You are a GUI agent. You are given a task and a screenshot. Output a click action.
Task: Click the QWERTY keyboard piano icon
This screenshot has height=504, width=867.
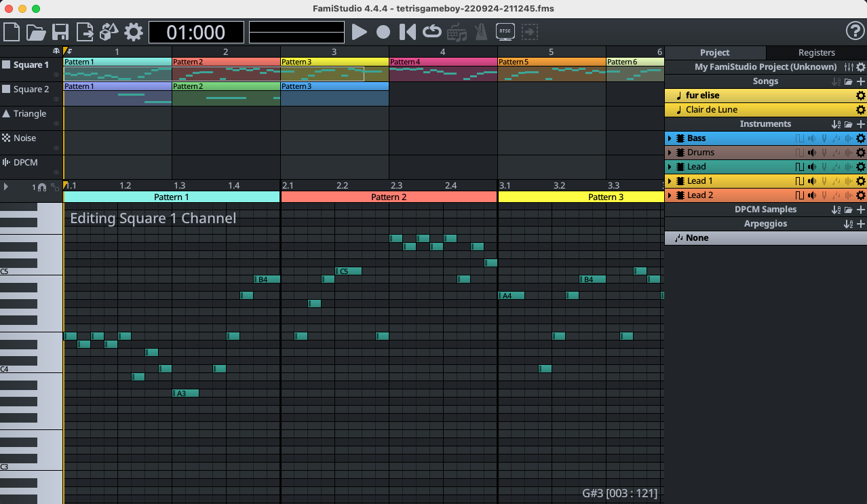click(457, 32)
